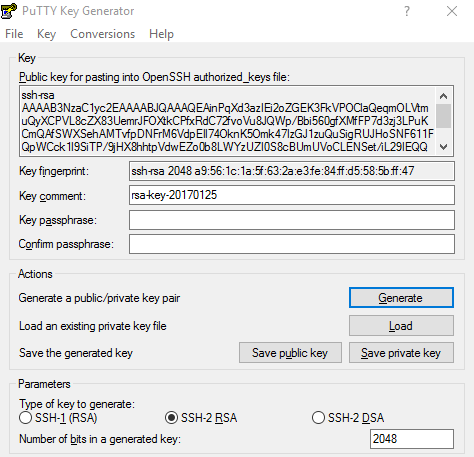474x457 pixels.
Task: Click the question mark help icon
Action: pyautogui.click(x=407, y=11)
